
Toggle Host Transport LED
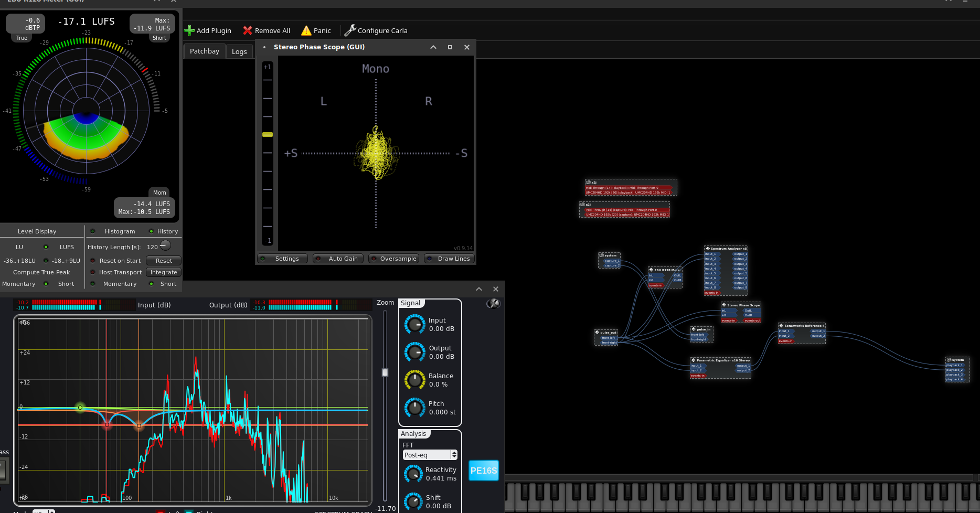tap(93, 272)
